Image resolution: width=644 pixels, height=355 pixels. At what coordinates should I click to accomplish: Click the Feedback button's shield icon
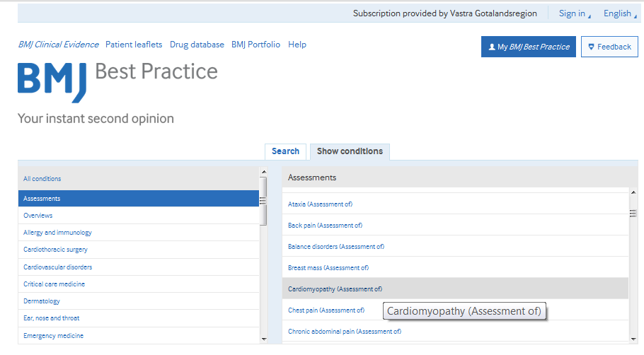tap(592, 47)
